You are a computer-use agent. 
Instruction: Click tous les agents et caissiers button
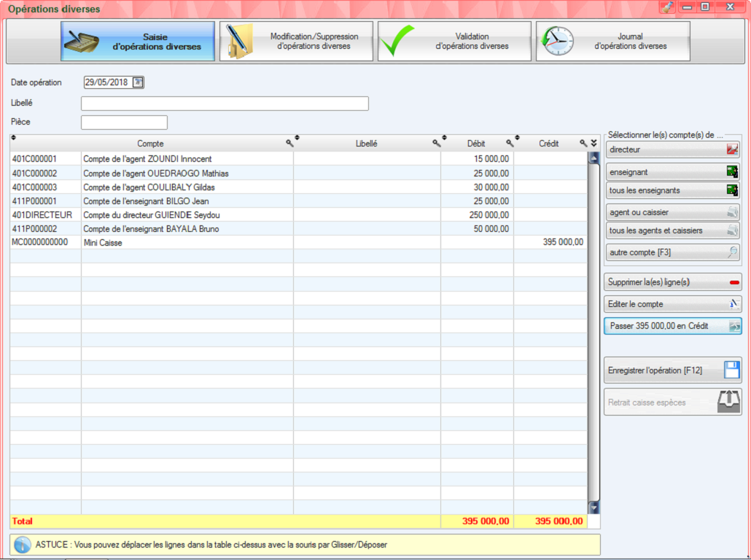pyautogui.click(x=672, y=230)
